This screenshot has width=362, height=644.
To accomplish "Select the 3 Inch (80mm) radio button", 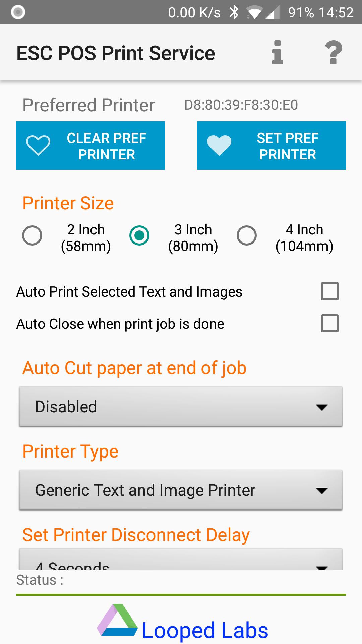I will click(x=139, y=235).
